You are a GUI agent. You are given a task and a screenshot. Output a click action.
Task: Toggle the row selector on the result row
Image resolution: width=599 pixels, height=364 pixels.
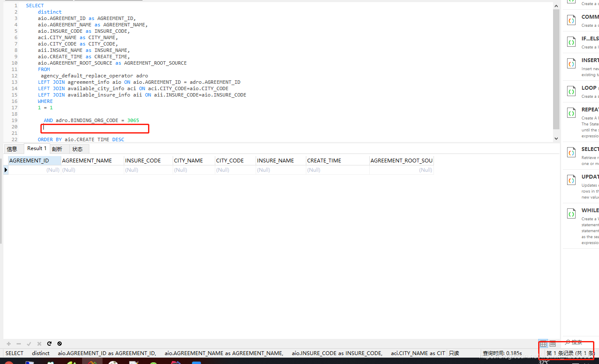pyautogui.click(x=6, y=170)
